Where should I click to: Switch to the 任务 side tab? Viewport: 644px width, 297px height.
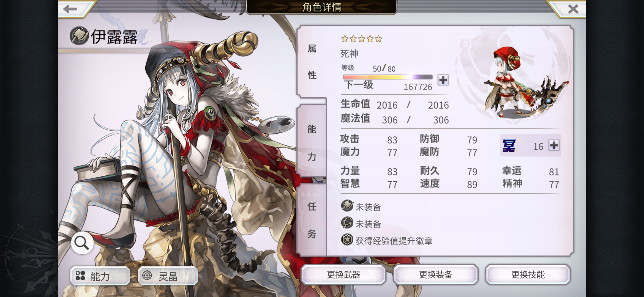[312, 220]
